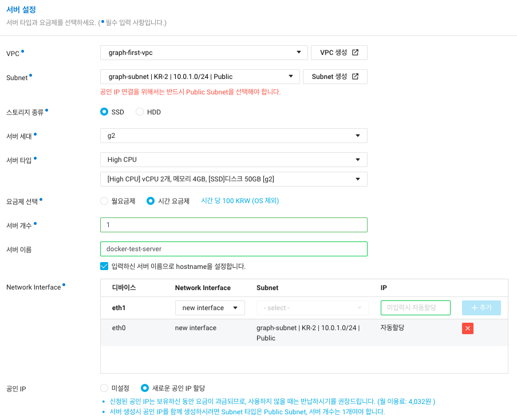Open the 서버 세대 g2 dropdown

click(234, 136)
